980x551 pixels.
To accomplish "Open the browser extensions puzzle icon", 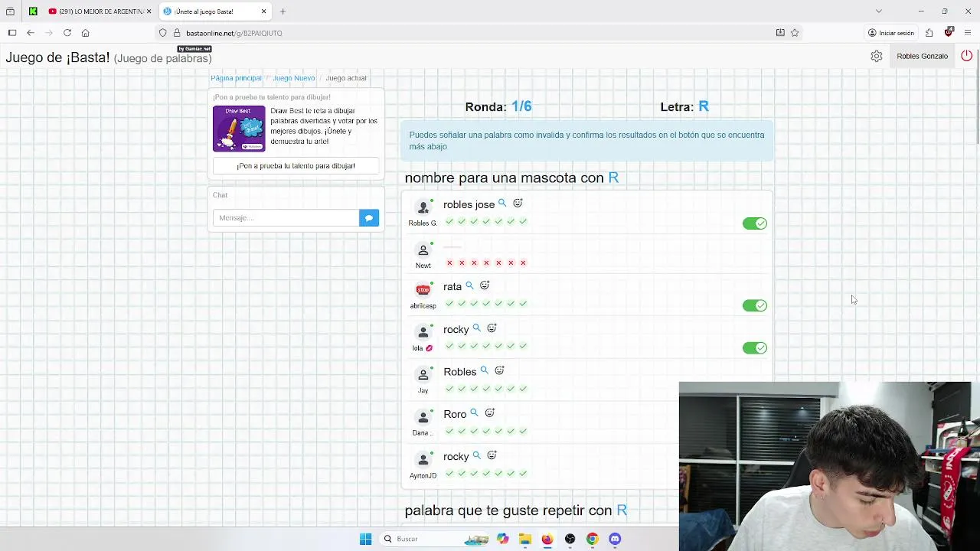I will pyautogui.click(x=929, y=33).
